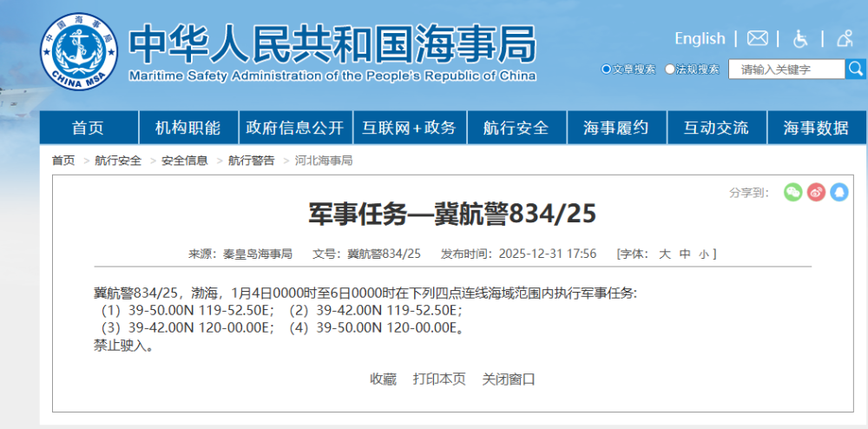Open the mail envelope icon
This screenshot has height=429, width=868.
coord(758,38)
